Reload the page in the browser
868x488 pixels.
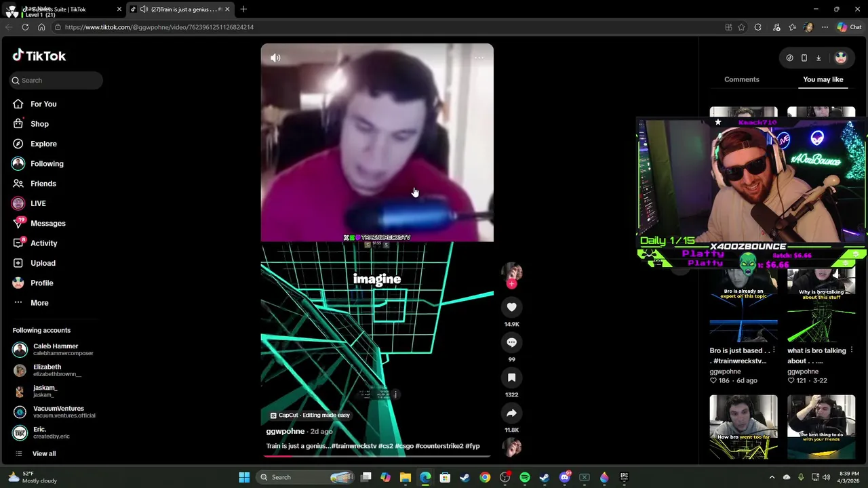[x=25, y=27]
